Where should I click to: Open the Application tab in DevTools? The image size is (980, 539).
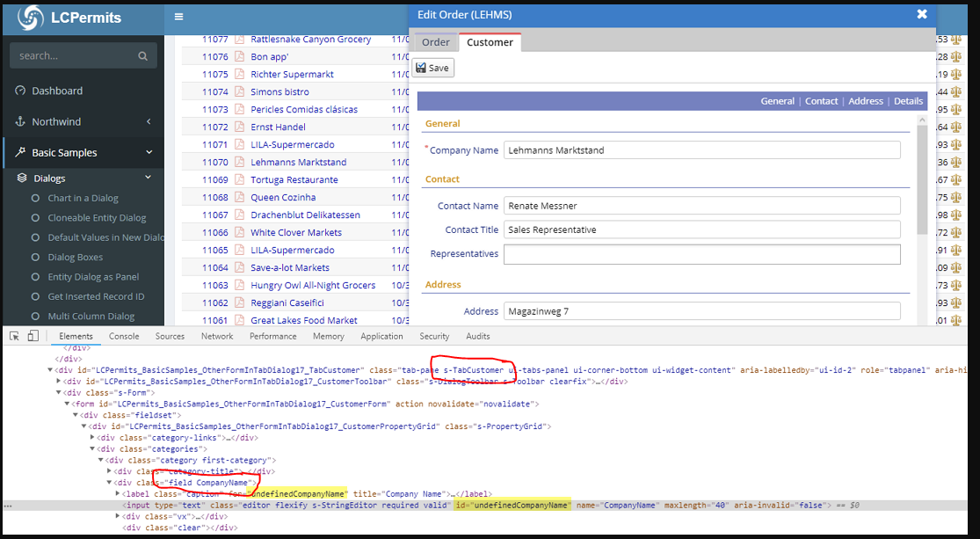pos(381,336)
